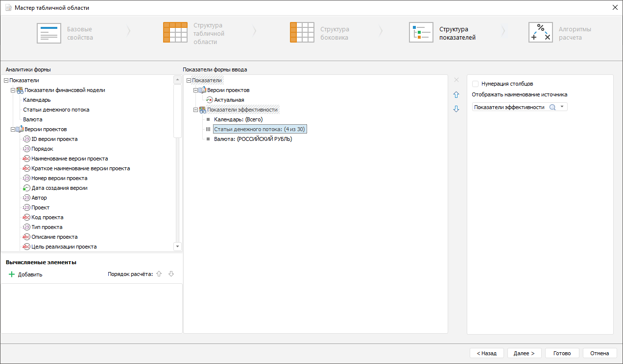
Task: Click icon of left Версии проектов node
Action: (x=20, y=129)
